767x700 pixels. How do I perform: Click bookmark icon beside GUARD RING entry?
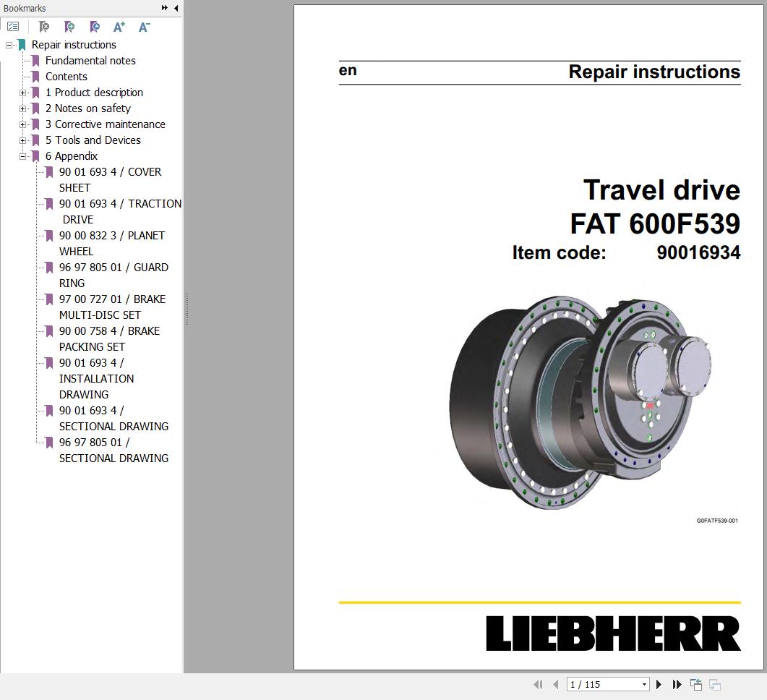click(49, 268)
